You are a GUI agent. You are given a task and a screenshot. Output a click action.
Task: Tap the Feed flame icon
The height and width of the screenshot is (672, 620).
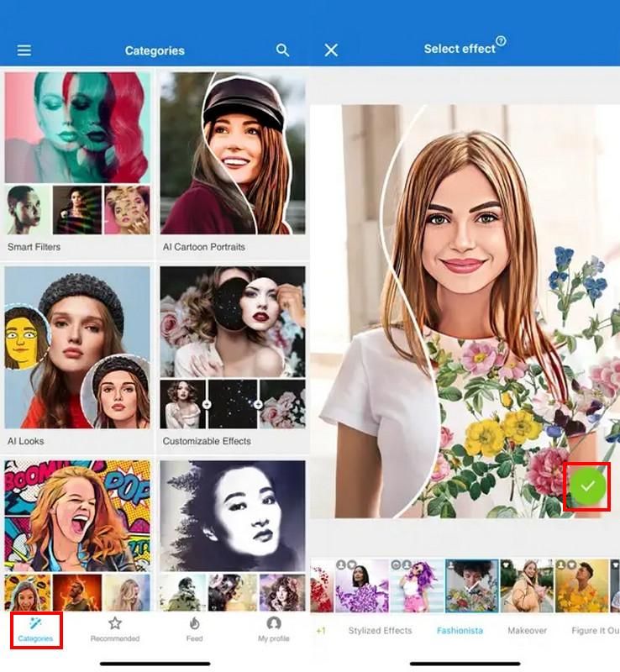click(194, 623)
